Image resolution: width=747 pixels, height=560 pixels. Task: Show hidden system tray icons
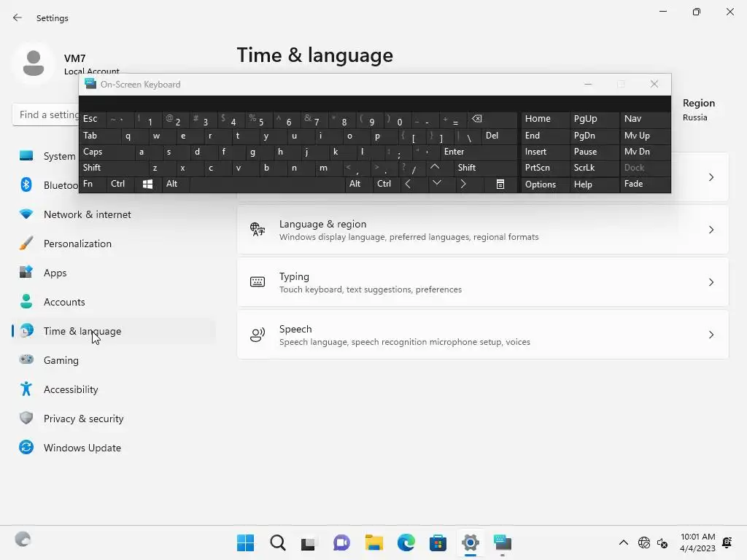(623, 542)
